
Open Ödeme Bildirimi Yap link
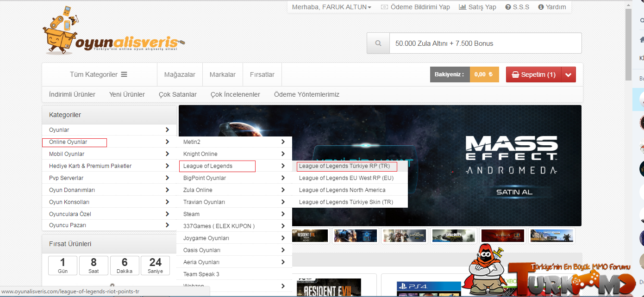415,7
